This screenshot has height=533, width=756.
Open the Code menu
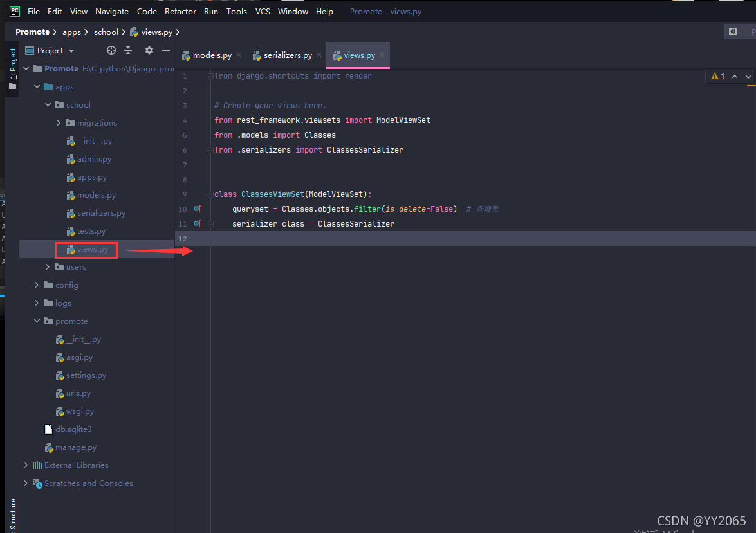click(x=147, y=11)
